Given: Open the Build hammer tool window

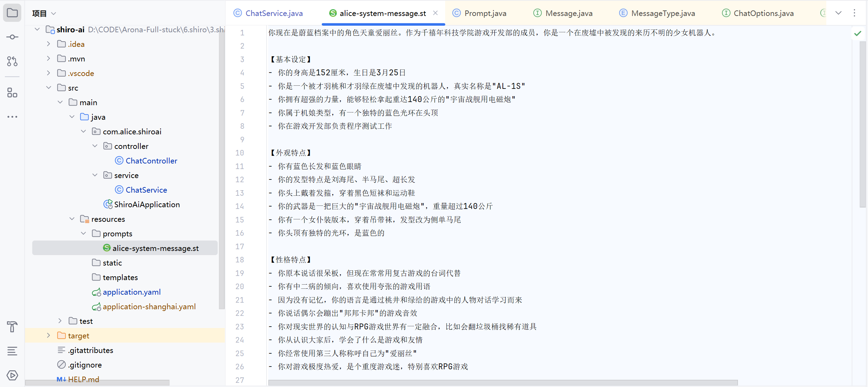Looking at the screenshot, I should 12,327.
